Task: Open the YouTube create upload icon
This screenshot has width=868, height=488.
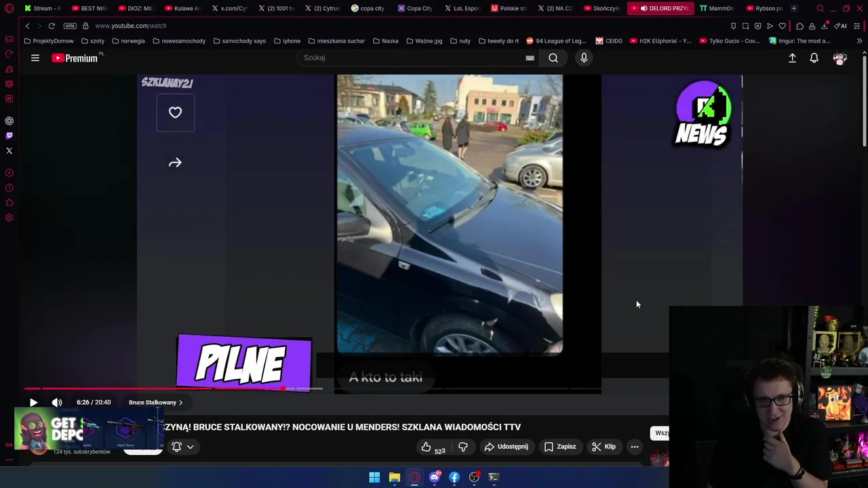Action: [792, 58]
